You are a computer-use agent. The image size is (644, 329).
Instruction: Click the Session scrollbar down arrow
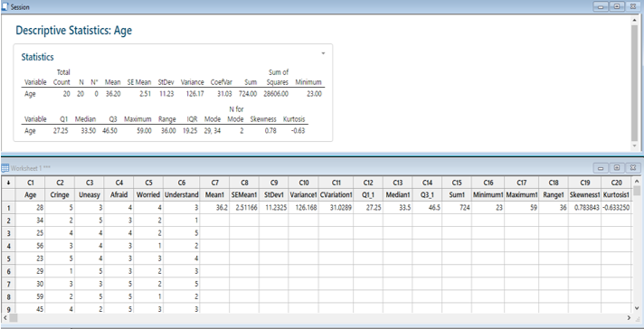click(635, 146)
